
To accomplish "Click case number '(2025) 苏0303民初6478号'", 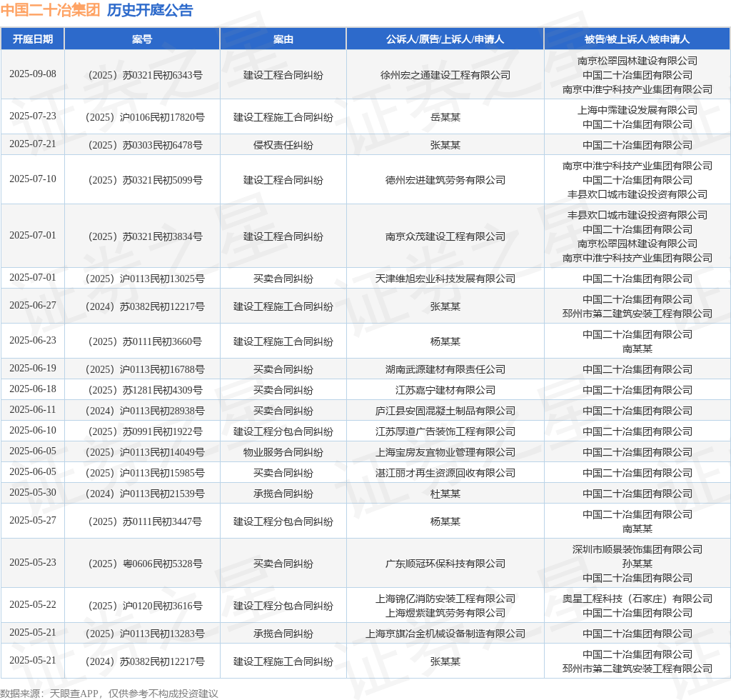I will click(145, 145).
